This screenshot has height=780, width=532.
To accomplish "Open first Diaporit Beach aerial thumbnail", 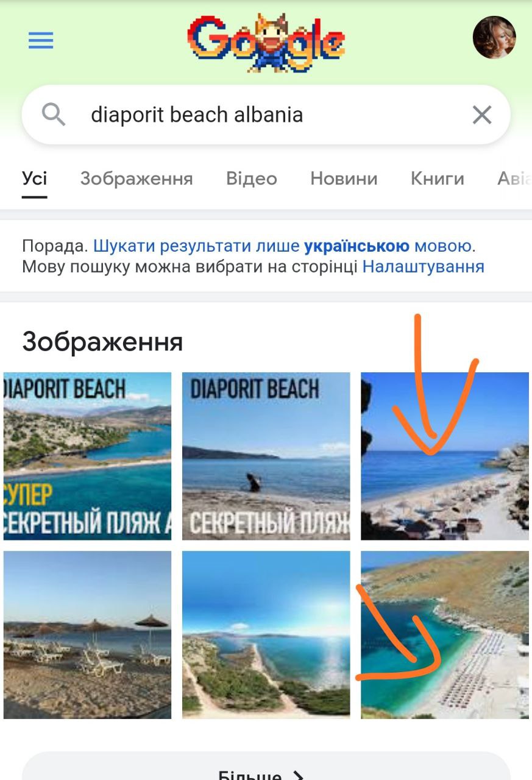I will pyautogui.click(x=87, y=456).
